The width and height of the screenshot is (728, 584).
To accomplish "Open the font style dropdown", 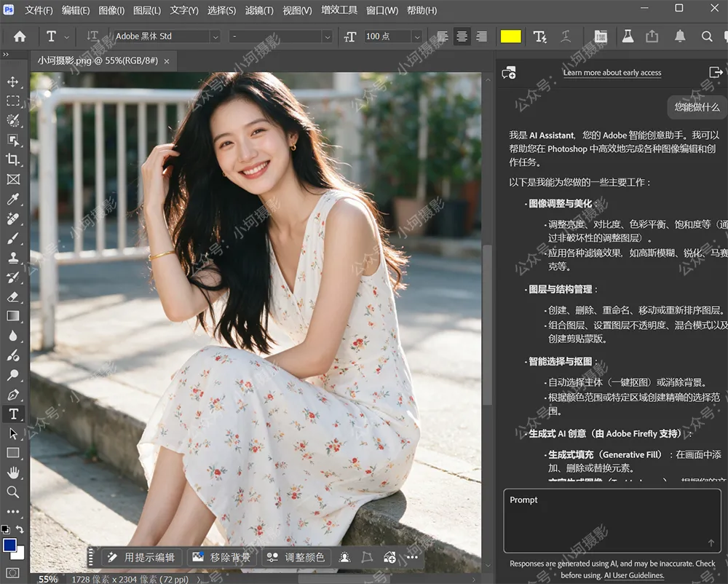I will pos(328,36).
